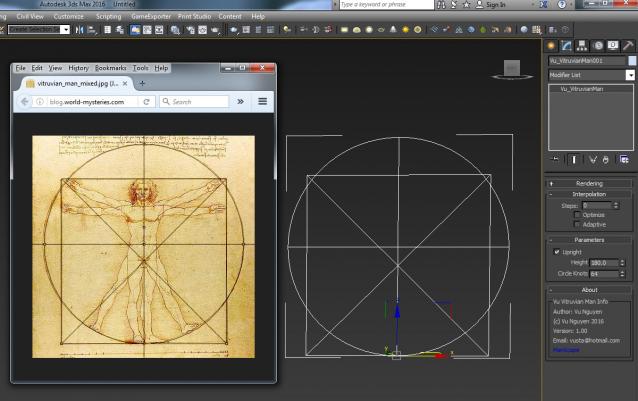Click the Pin Stack icon
638x401 pixels.
[x=555, y=159]
